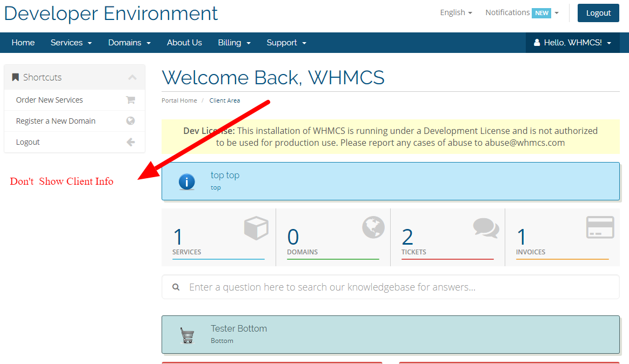Open the Notifications dropdown
Viewport: 629px width, 364px height.
(x=522, y=12)
